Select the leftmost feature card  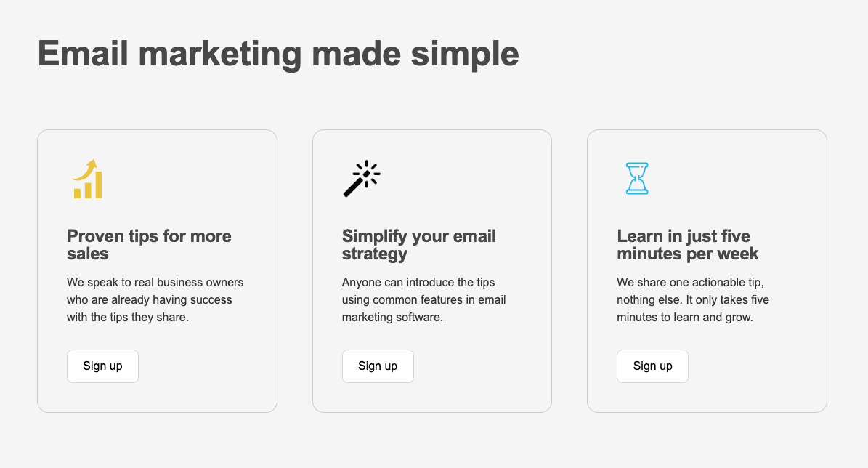click(x=157, y=270)
